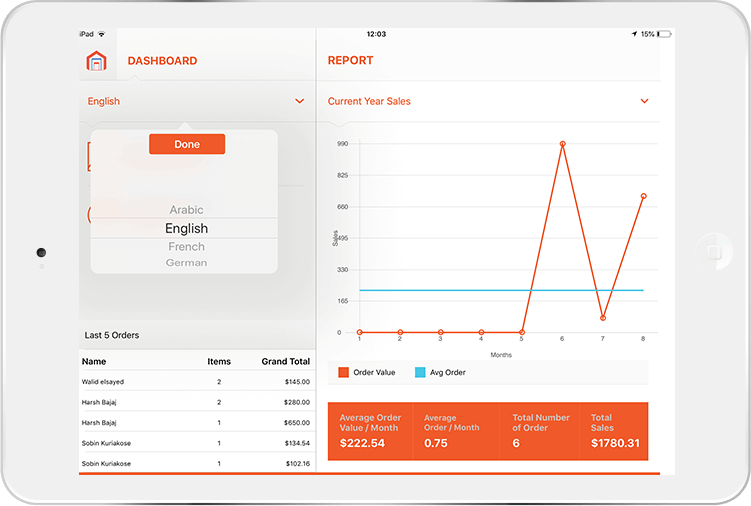Tap the Done button in language picker
Image resolution: width=751 pixels, height=506 pixels.
tap(187, 144)
